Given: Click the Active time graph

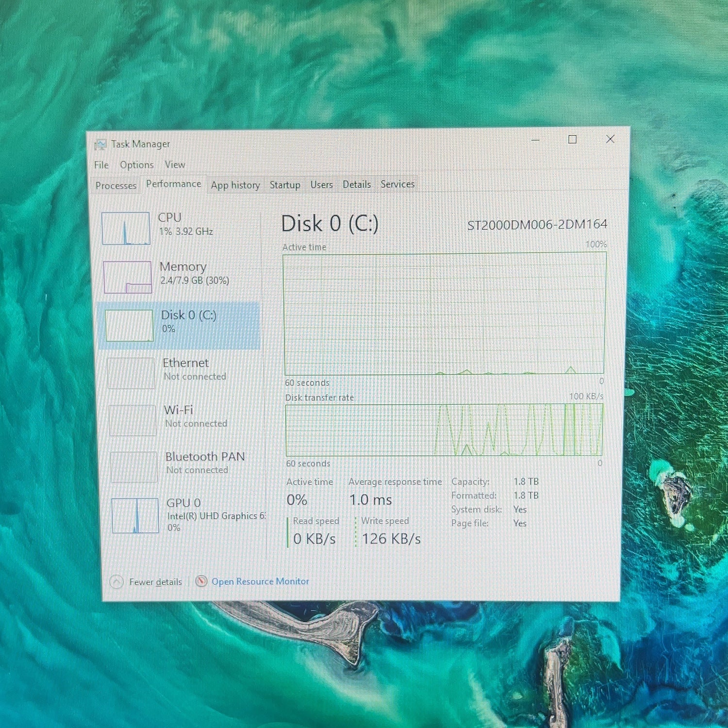Looking at the screenshot, I should 444,314.
